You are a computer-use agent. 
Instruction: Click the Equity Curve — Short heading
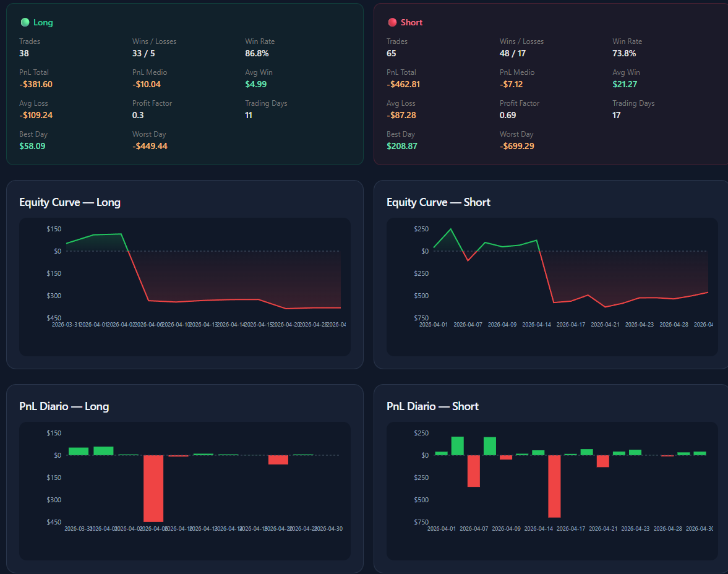439,202
